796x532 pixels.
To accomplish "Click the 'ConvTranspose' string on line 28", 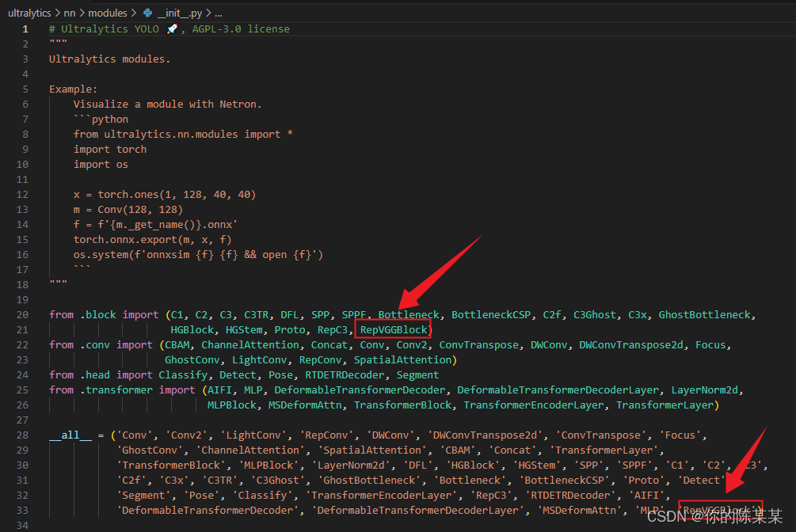I will click(600, 435).
